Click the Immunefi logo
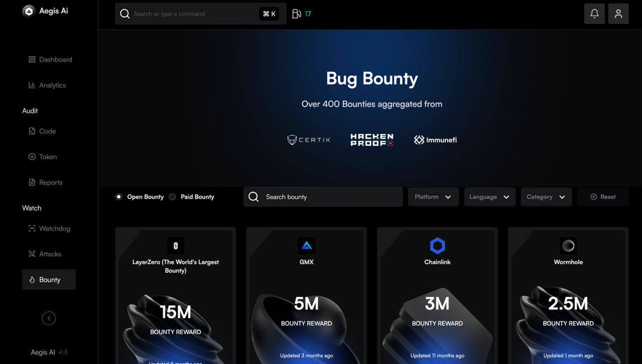 [435, 140]
